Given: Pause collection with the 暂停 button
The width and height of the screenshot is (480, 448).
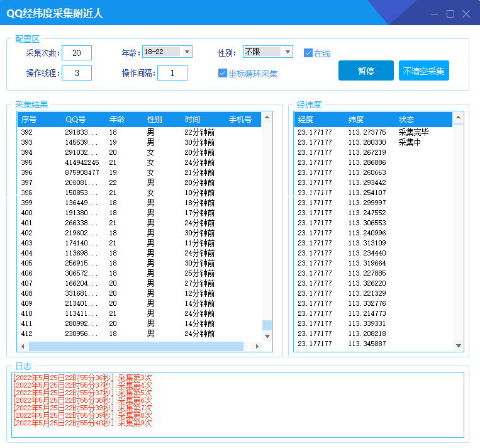Looking at the screenshot, I should [x=366, y=70].
